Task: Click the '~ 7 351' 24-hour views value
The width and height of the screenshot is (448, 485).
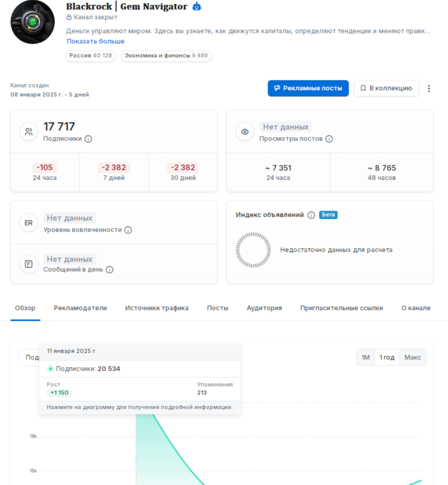Action: (278, 168)
